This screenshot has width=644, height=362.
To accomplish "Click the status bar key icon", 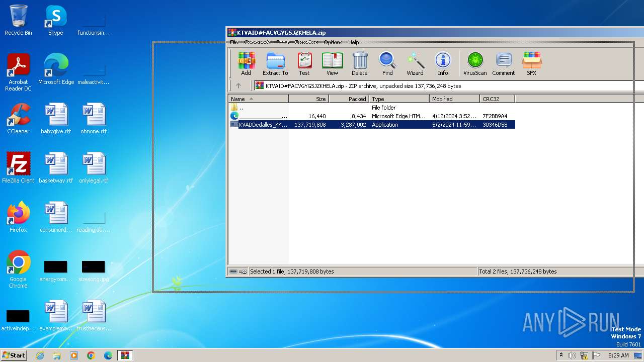I will (x=243, y=271).
